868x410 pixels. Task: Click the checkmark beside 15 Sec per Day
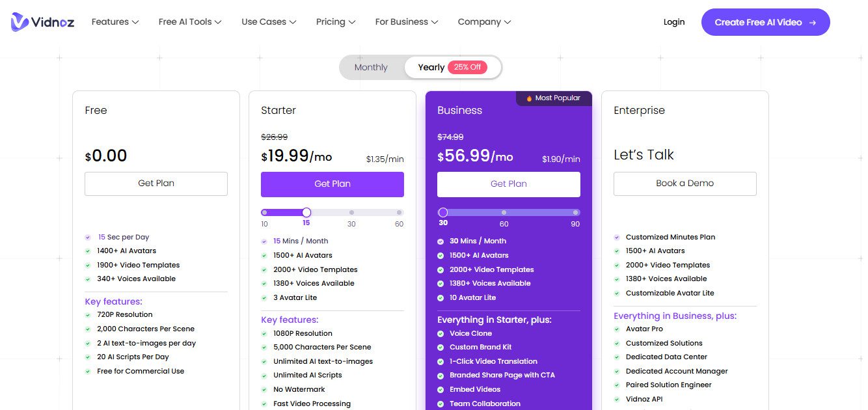(x=88, y=237)
